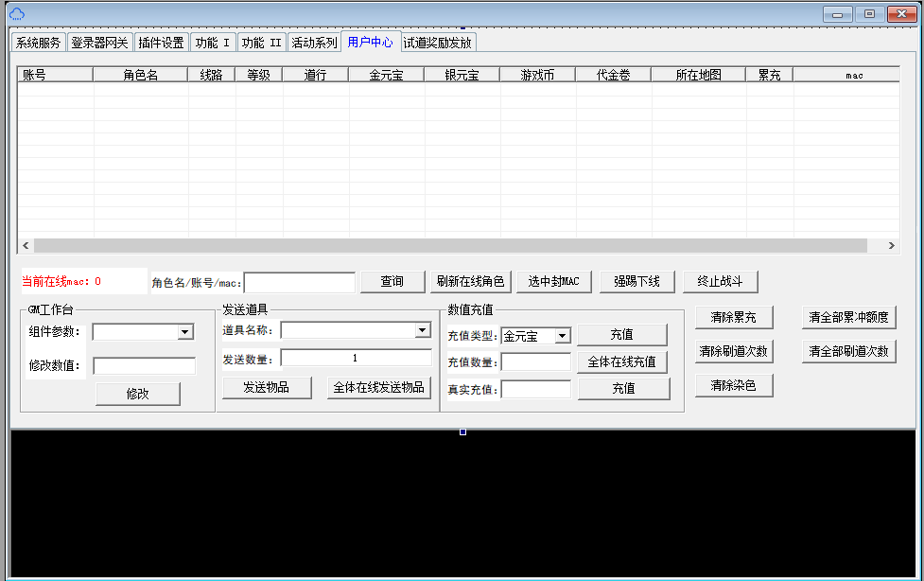Expand the 道具名称 combo box

pyautogui.click(x=422, y=330)
